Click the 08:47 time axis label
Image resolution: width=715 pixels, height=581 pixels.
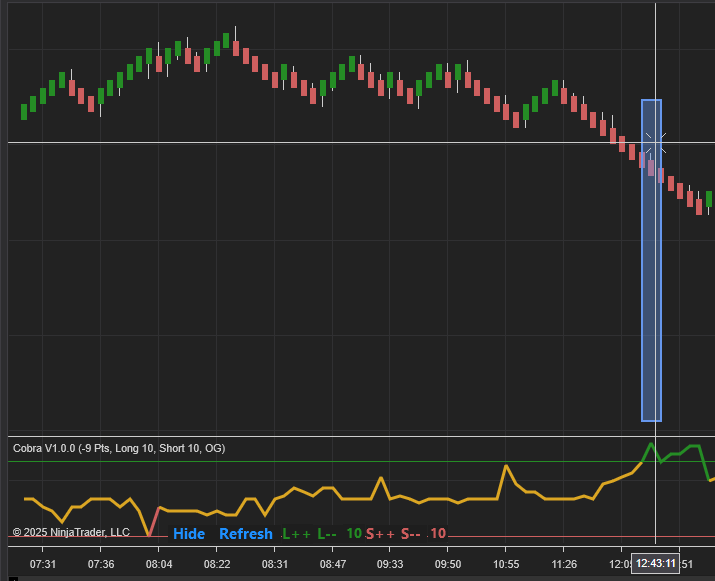(x=333, y=564)
